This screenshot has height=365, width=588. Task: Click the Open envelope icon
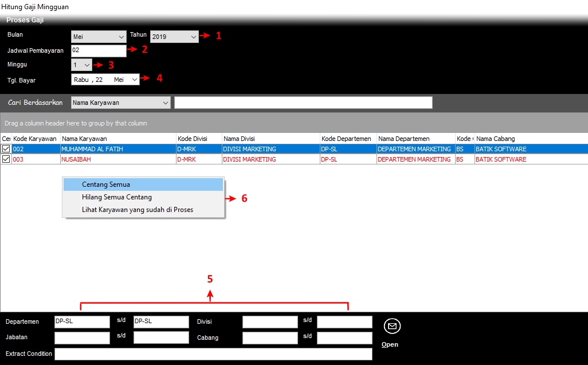392,327
